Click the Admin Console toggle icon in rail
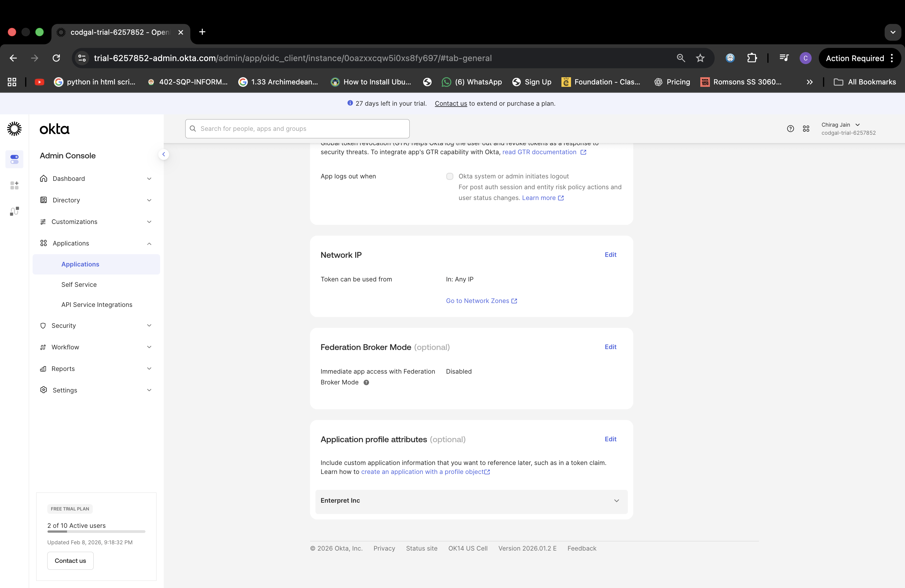 14,159
